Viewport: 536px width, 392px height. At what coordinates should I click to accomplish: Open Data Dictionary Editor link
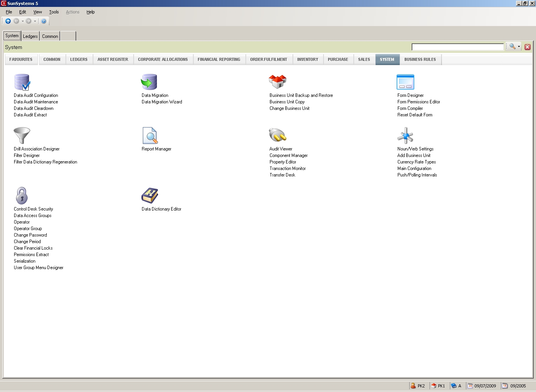pyautogui.click(x=162, y=209)
